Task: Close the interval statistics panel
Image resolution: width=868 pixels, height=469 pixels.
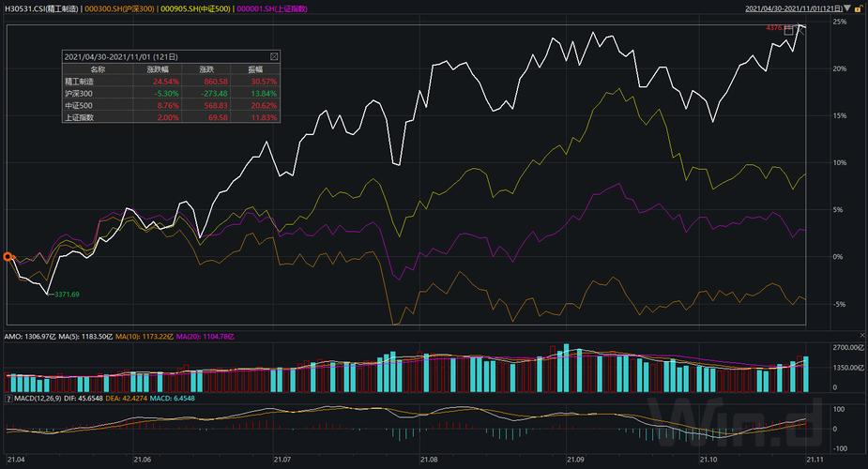Action: pyautogui.click(x=274, y=57)
